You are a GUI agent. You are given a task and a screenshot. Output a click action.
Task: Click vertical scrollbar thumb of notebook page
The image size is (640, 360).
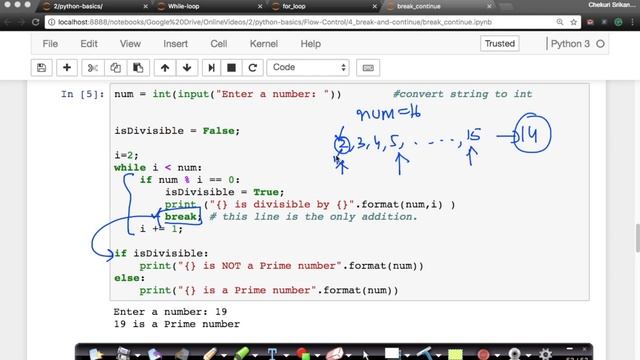[x=638, y=238]
